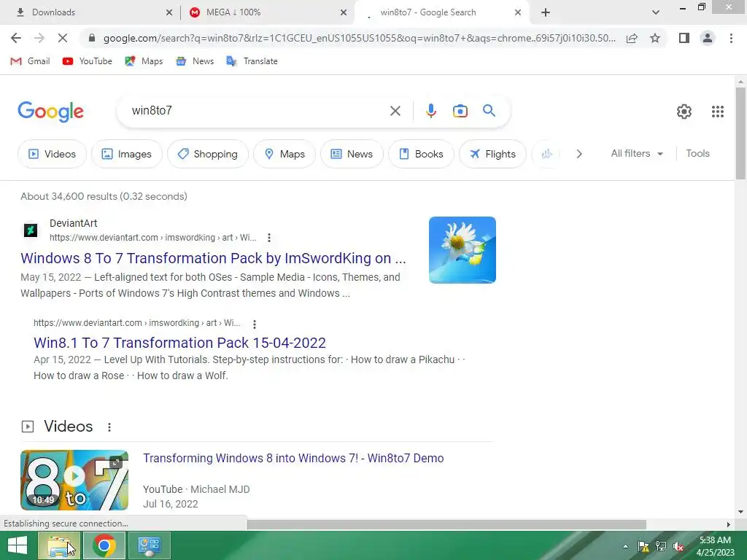The height and width of the screenshot is (560, 747).
Task: Search by image with camera icon
Action: point(460,111)
